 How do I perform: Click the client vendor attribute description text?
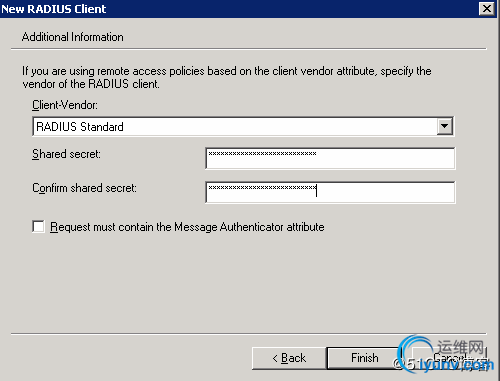pyautogui.click(x=227, y=77)
